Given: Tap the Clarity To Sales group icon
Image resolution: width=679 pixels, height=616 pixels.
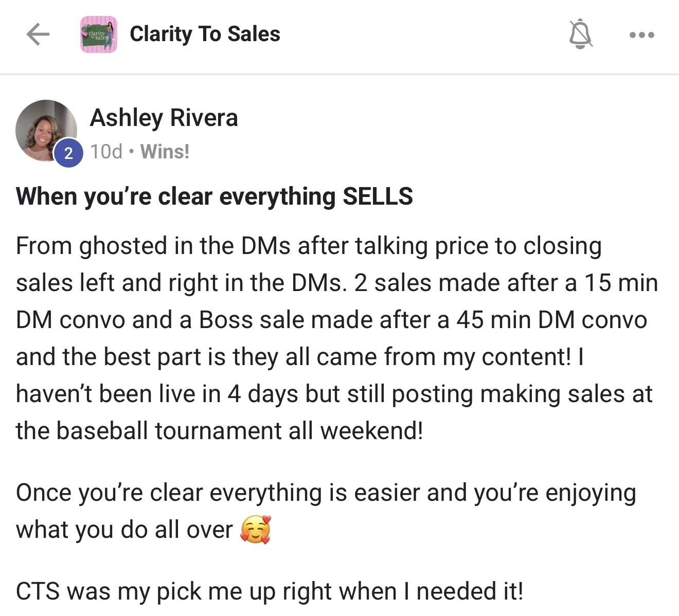Looking at the screenshot, I should (99, 34).
